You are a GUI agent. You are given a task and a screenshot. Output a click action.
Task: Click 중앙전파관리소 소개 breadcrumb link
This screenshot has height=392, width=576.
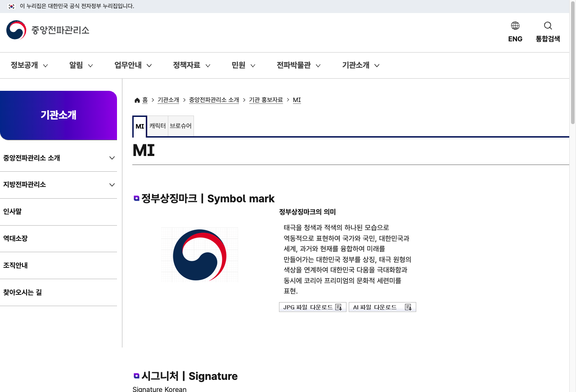pyautogui.click(x=214, y=100)
